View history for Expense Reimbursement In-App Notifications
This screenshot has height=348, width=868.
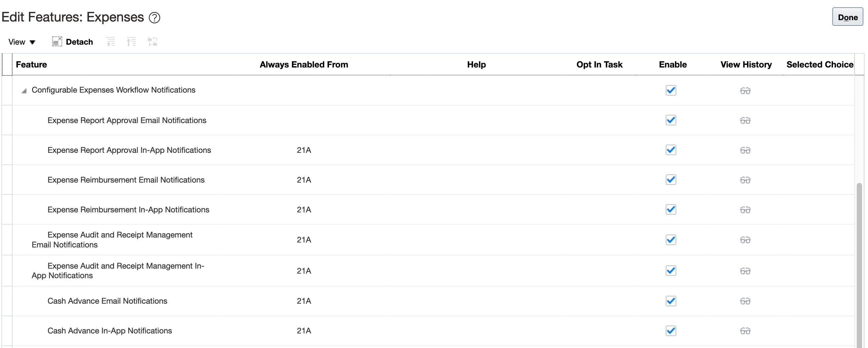[745, 210]
